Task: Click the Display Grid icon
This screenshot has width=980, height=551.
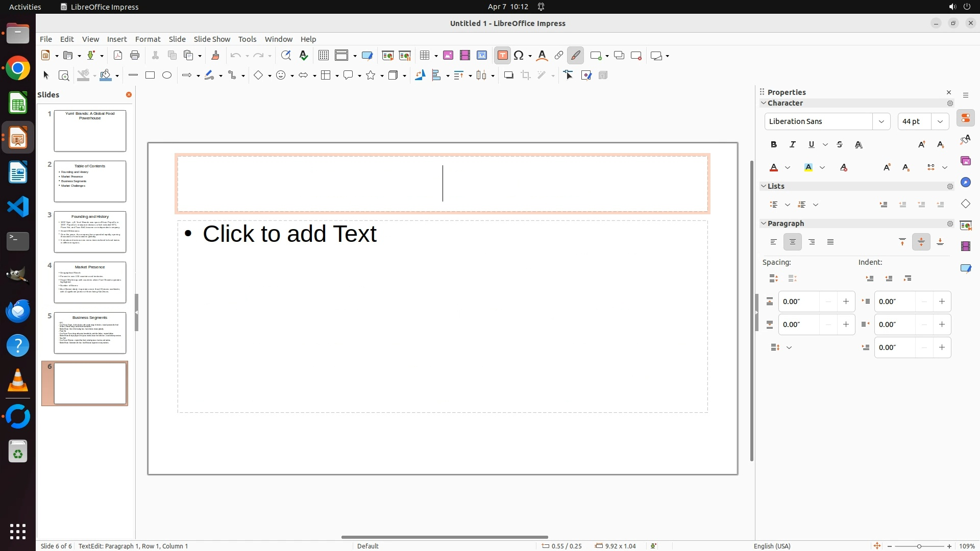Action: [323, 56]
